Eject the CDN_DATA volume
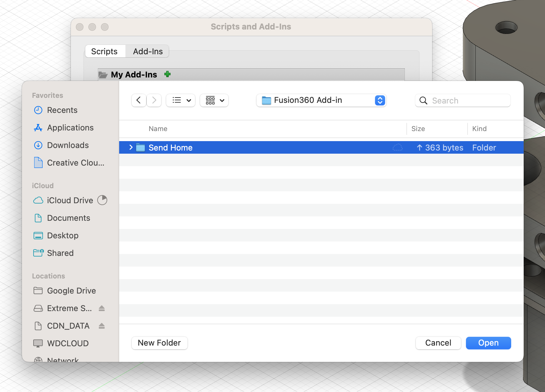545x392 pixels. click(x=102, y=326)
